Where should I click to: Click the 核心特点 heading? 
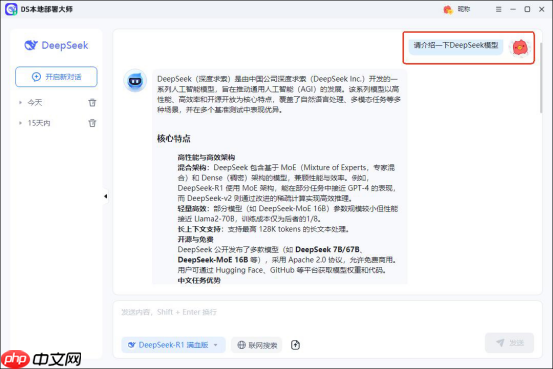click(x=174, y=139)
